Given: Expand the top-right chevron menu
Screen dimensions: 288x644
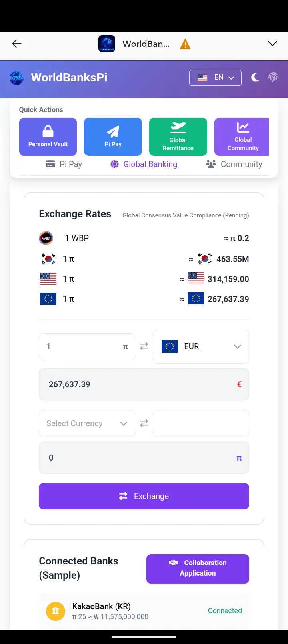Looking at the screenshot, I should (x=272, y=44).
